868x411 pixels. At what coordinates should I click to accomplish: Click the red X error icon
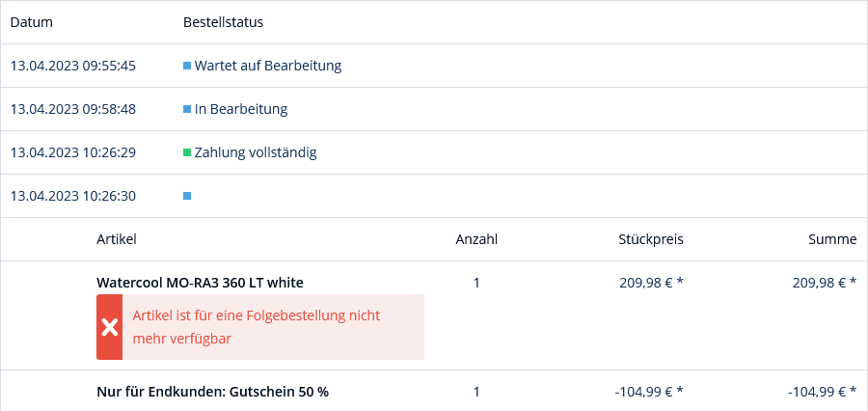[x=110, y=327]
